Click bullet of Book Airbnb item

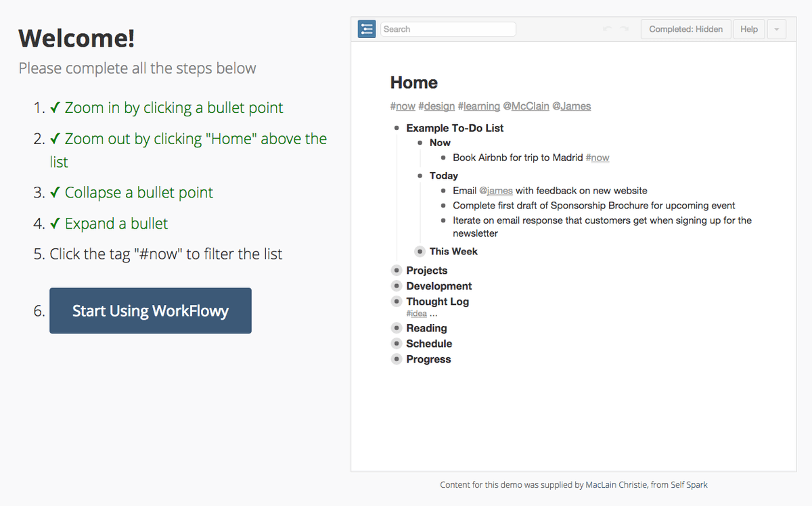(x=443, y=158)
